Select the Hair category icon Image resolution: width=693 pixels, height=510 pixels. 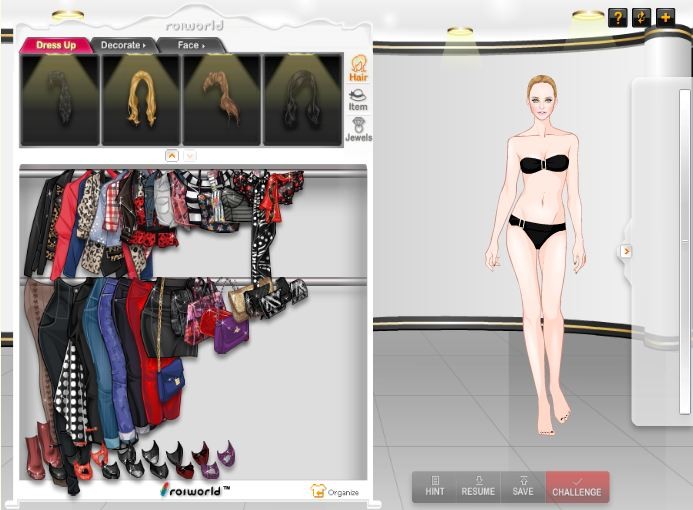coord(357,68)
